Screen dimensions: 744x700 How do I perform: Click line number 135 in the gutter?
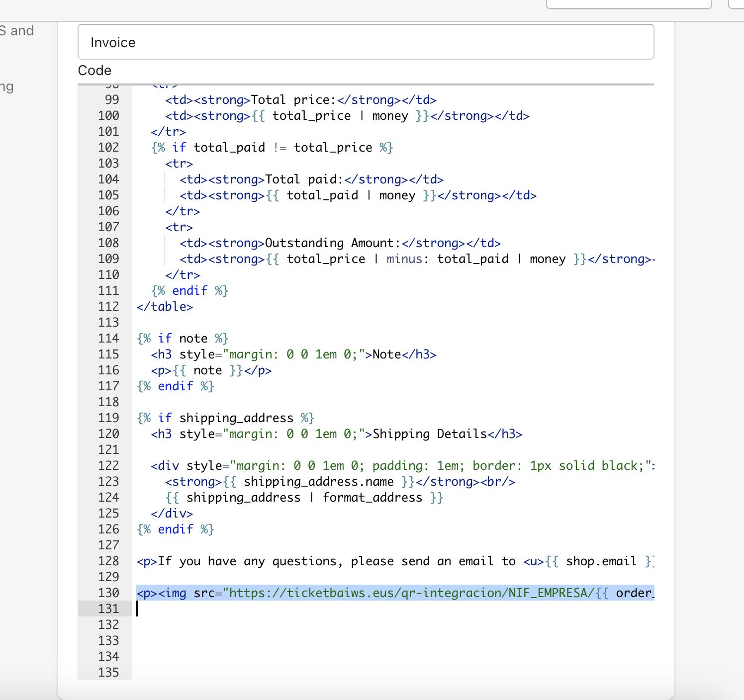(108, 672)
